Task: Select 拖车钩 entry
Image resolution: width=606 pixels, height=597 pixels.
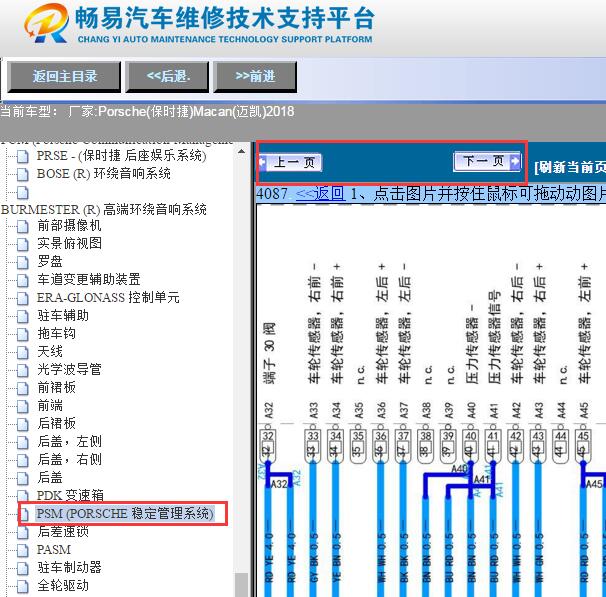Action: pyautogui.click(x=56, y=333)
